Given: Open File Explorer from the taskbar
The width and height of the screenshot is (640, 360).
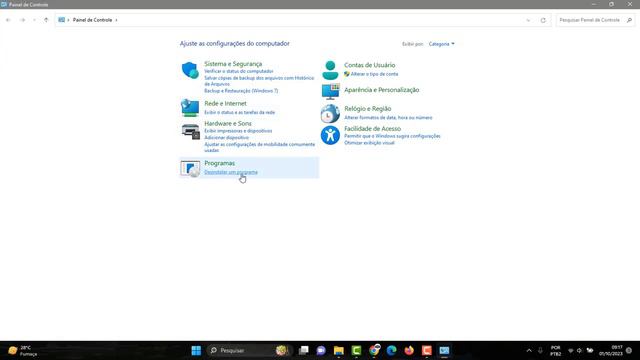Looking at the screenshot, I should 339,351.
